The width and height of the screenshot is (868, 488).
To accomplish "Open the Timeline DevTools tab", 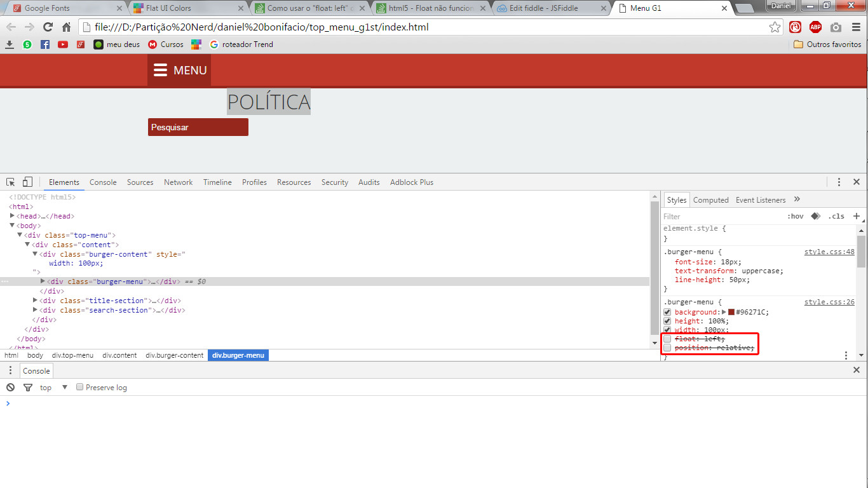I will coord(217,182).
